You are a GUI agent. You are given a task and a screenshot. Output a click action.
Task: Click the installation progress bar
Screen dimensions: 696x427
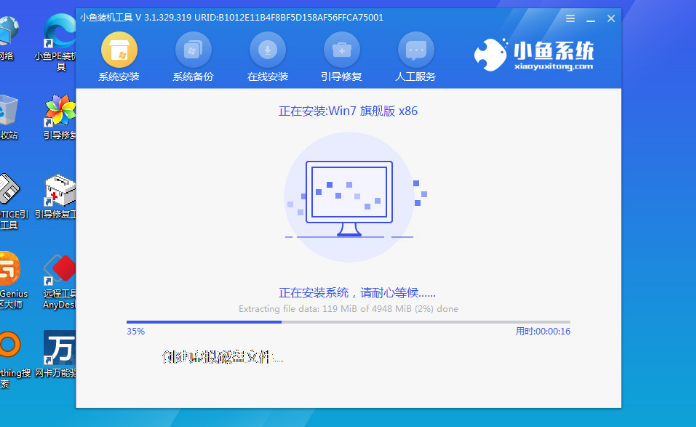[x=347, y=322]
